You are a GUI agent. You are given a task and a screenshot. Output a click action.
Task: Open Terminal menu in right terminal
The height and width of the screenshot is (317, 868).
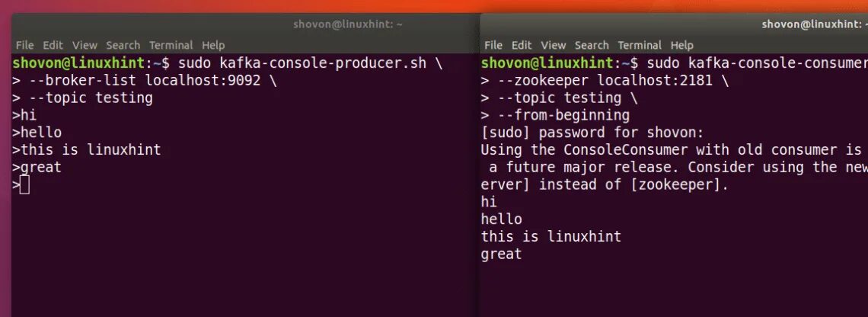click(x=640, y=46)
